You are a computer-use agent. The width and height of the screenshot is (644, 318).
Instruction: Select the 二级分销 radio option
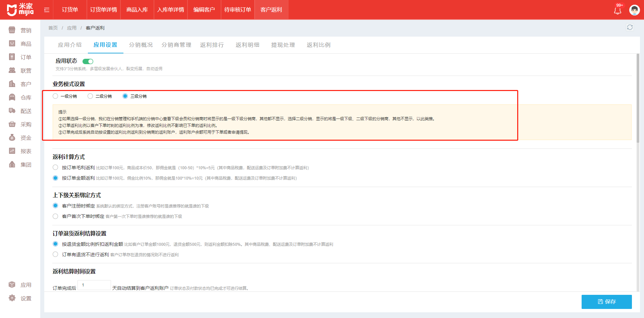click(x=90, y=96)
